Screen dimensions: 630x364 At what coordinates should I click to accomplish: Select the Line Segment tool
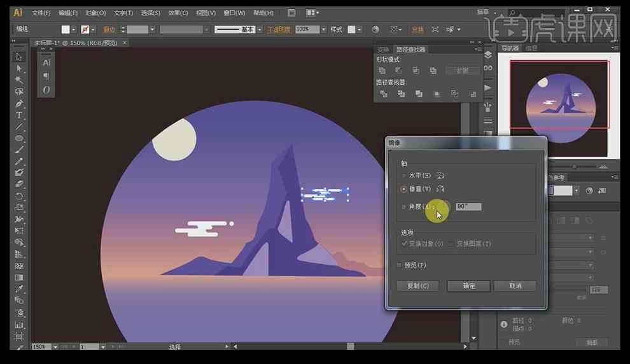[19, 127]
